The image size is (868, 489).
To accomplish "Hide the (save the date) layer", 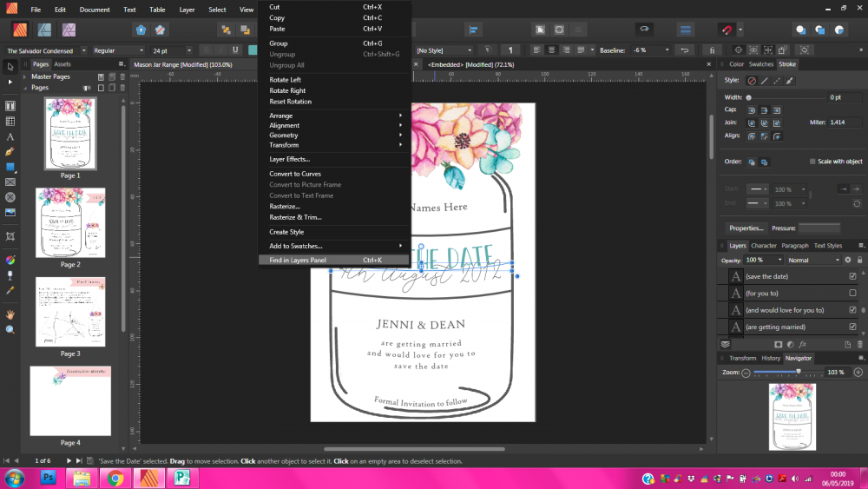I will [852, 276].
